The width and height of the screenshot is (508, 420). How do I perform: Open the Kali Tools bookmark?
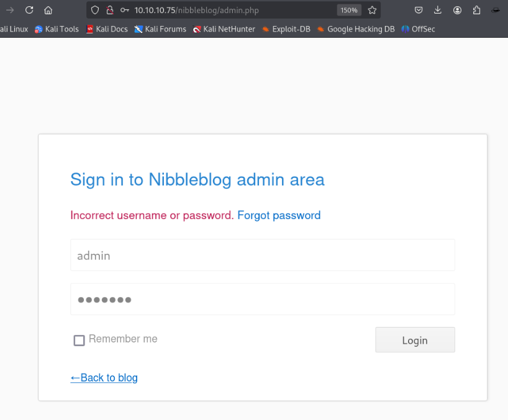(57, 29)
